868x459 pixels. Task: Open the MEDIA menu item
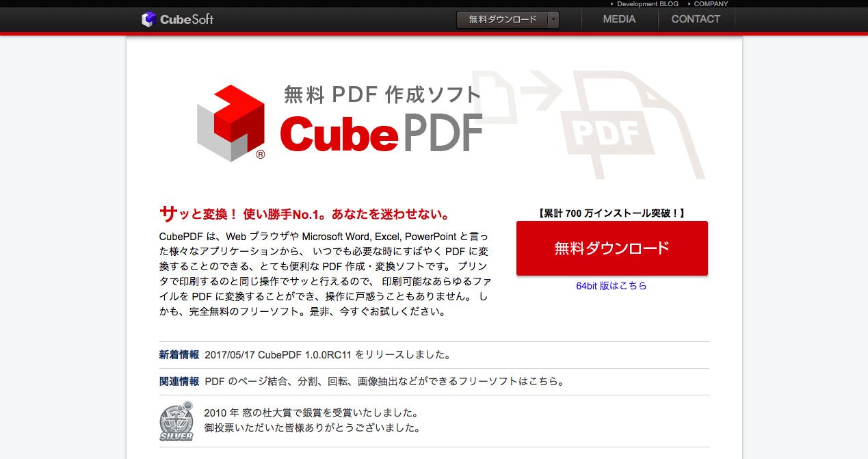click(618, 19)
